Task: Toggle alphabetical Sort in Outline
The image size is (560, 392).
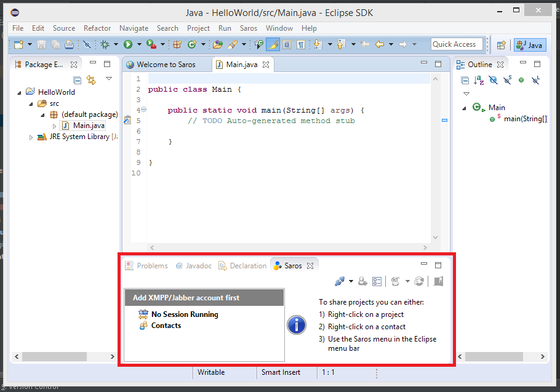Action: click(x=479, y=81)
